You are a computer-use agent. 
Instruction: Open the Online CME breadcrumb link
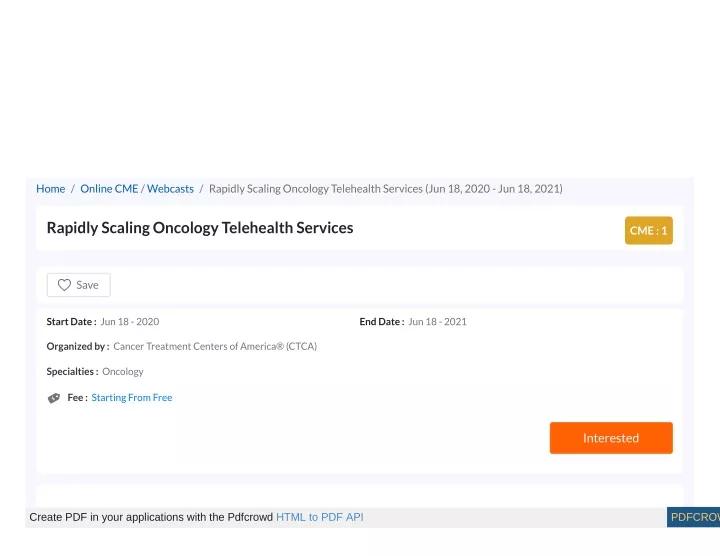(109, 189)
